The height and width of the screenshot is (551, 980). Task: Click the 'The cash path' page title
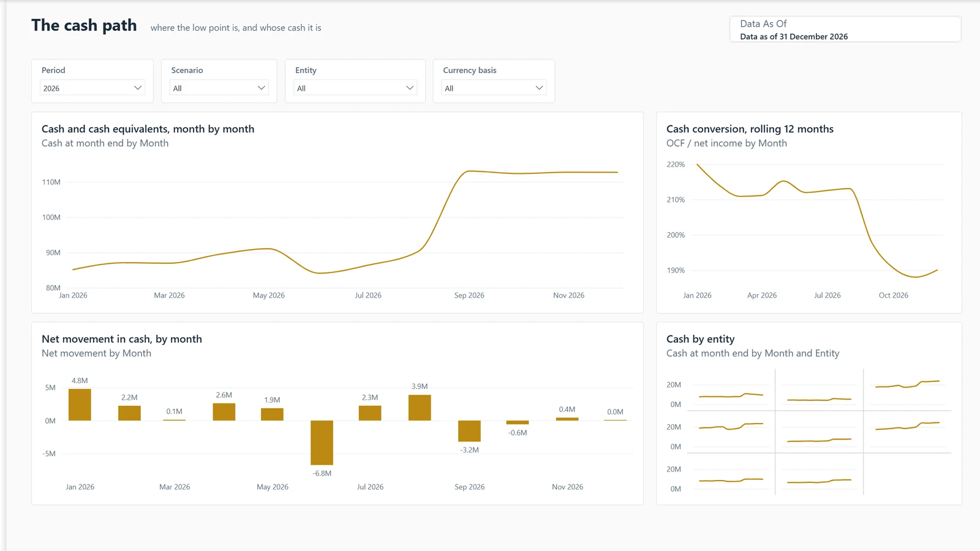click(84, 25)
